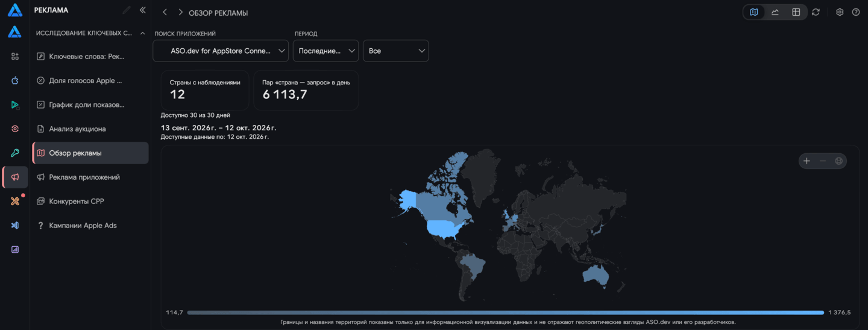Switch to map view
Viewport: 868px width, 330px height.
754,12
